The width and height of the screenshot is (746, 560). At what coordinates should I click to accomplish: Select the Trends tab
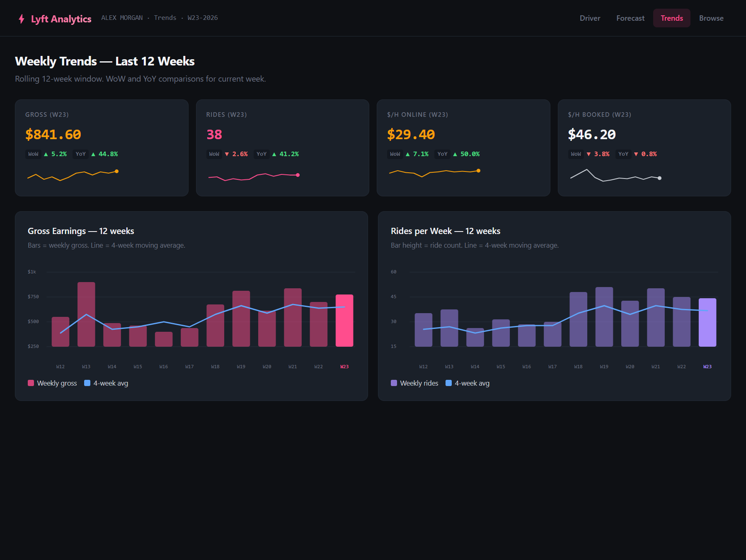click(x=671, y=18)
